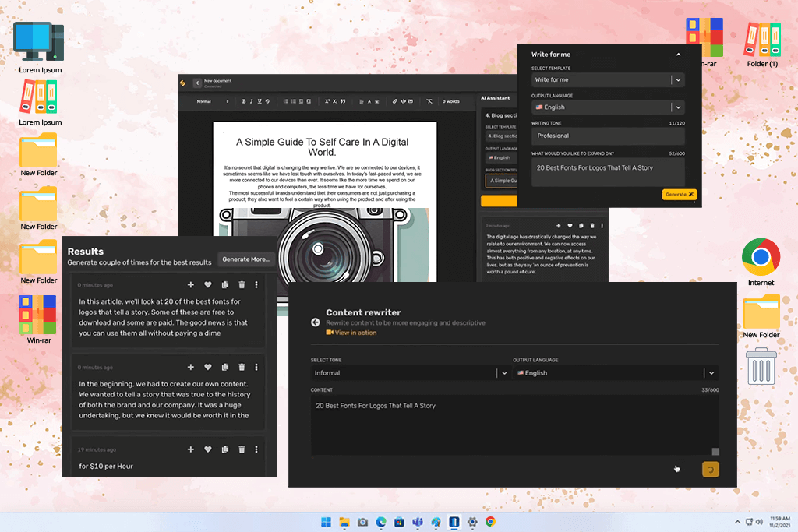798x532 pixels.
Task: Delete the second result with trash icon
Action: click(242, 367)
